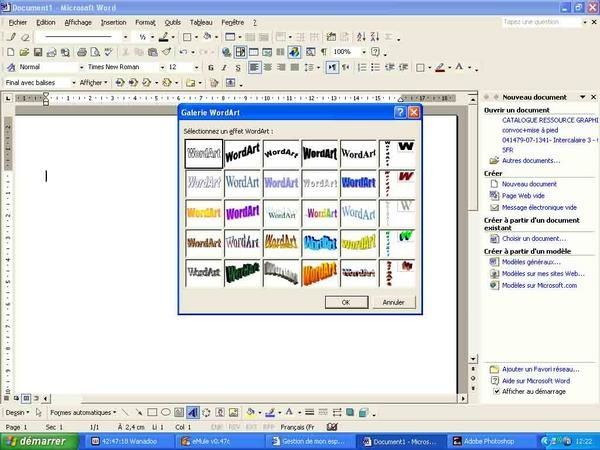The image size is (600, 450).
Task: Click the Print icon in the toolbar
Action: 82,52
